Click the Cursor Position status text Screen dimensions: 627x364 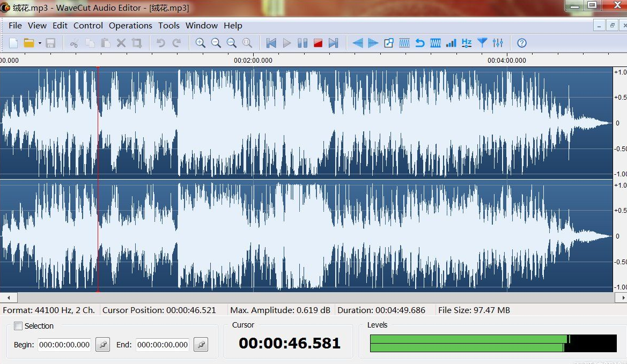click(x=159, y=310)
